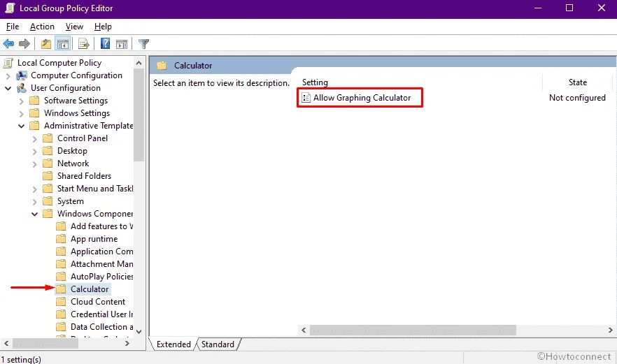Click the Not configured state cell
This screenshot has height=364, width=617.
pos(577,98)
